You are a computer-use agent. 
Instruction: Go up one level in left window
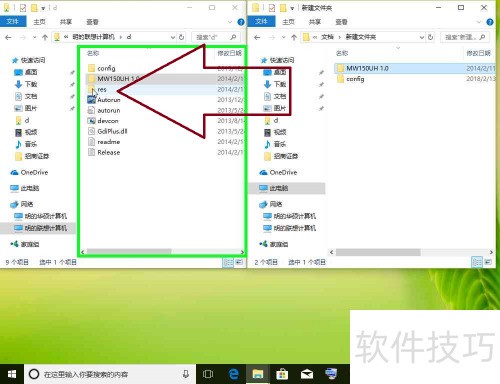click(x=45, y=37)
